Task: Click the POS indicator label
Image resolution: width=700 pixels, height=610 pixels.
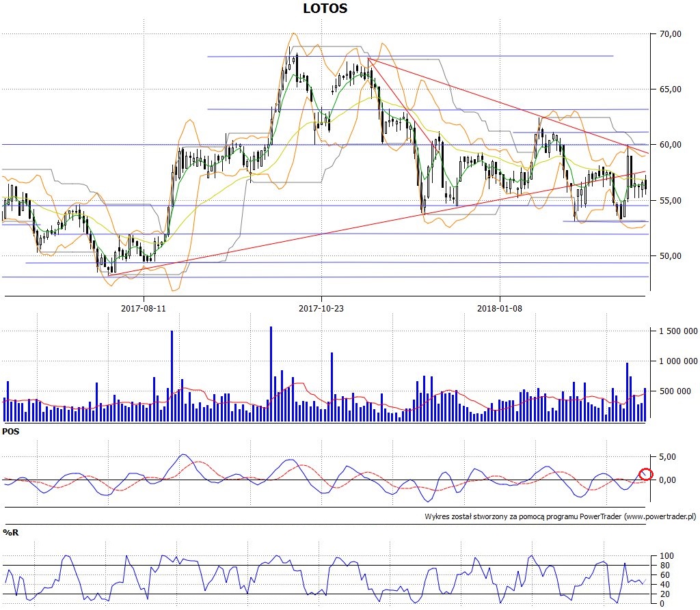Action: (11, 432)
